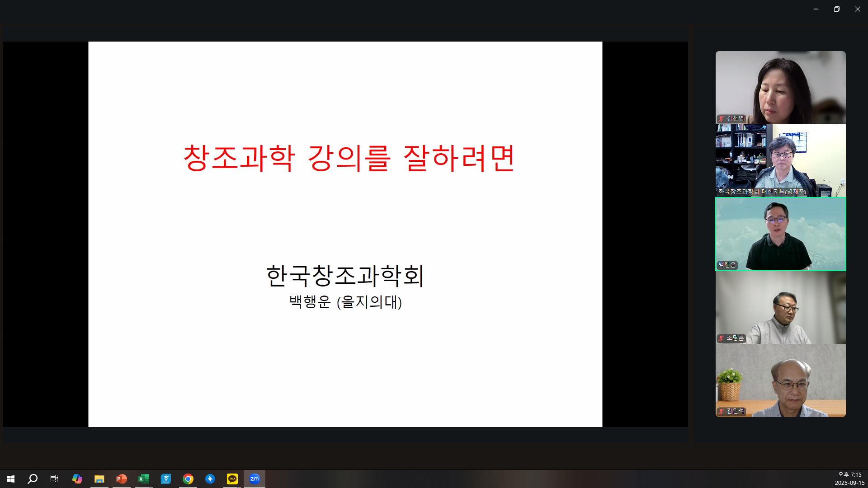The height and width of the screenshot is (488, 868).
Task: Select 백행운's highlighted video thumbnail
Action: pos(781,234)
